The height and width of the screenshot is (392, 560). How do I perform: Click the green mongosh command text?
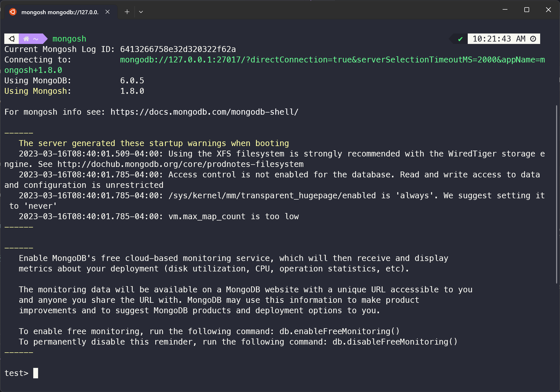(x=69, y=39)
